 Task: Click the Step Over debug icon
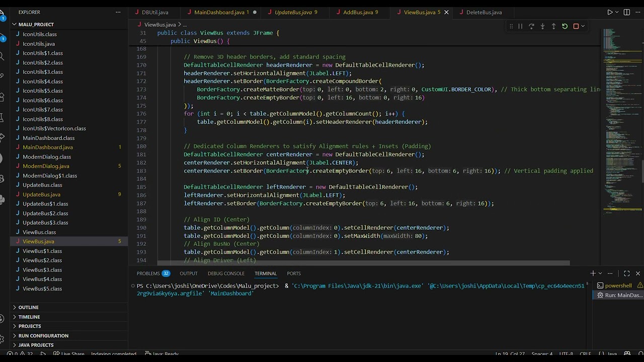[531, 26]
